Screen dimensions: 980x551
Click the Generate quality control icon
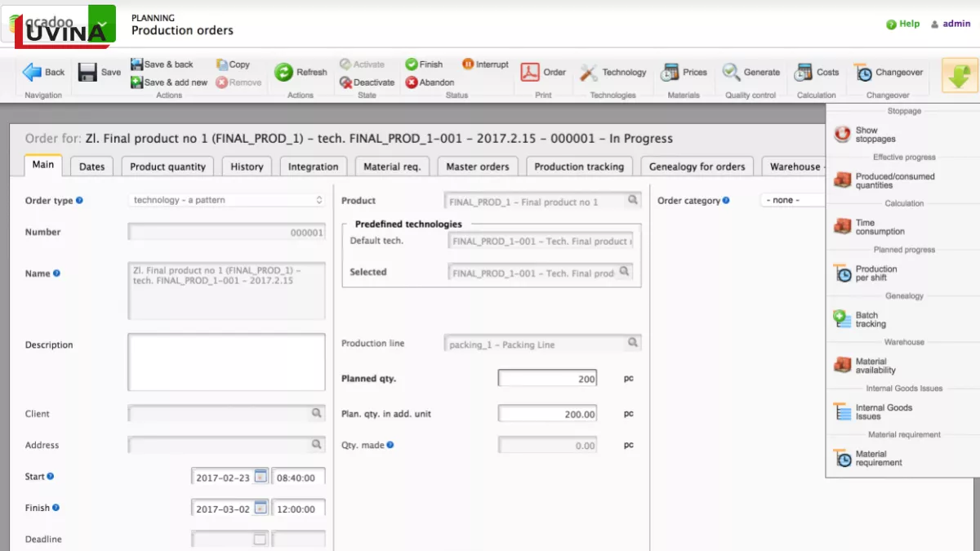pyautogui.click(x=750, y=72)
